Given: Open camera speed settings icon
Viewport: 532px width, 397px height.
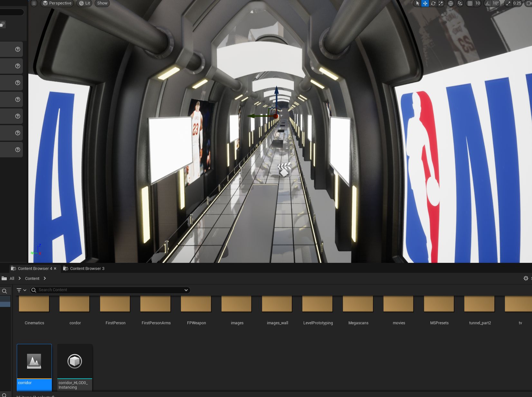Looking at the screenshot, I should (x=528, y=3).
